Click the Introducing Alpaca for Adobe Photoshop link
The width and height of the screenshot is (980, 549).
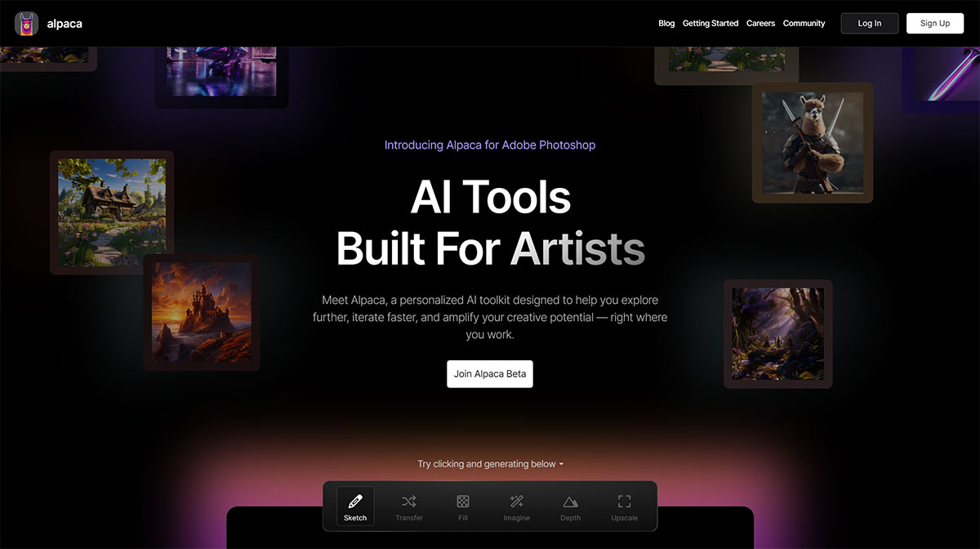click(490, 145)
